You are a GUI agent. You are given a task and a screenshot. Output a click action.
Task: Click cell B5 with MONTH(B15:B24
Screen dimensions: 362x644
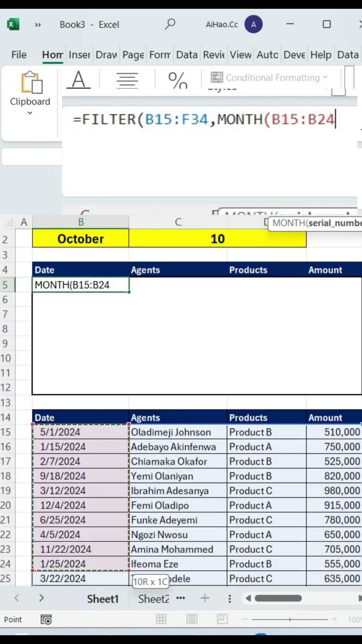click(x=80, y=285)
